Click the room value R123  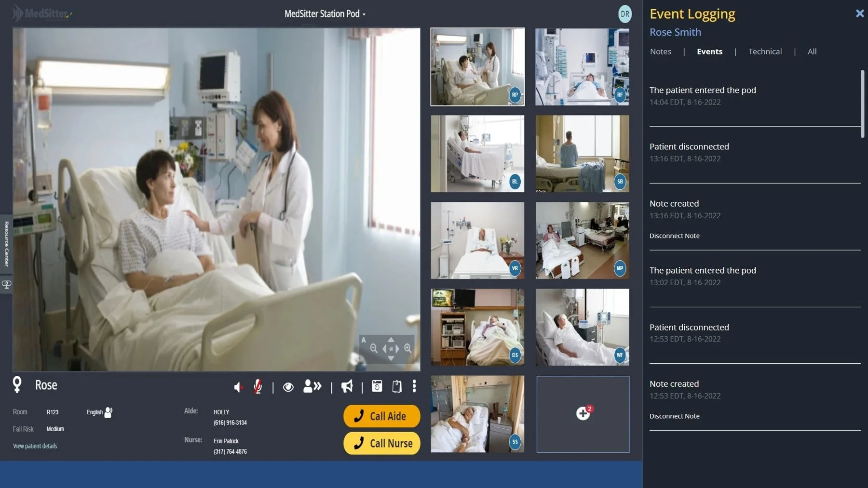point(52,412)
